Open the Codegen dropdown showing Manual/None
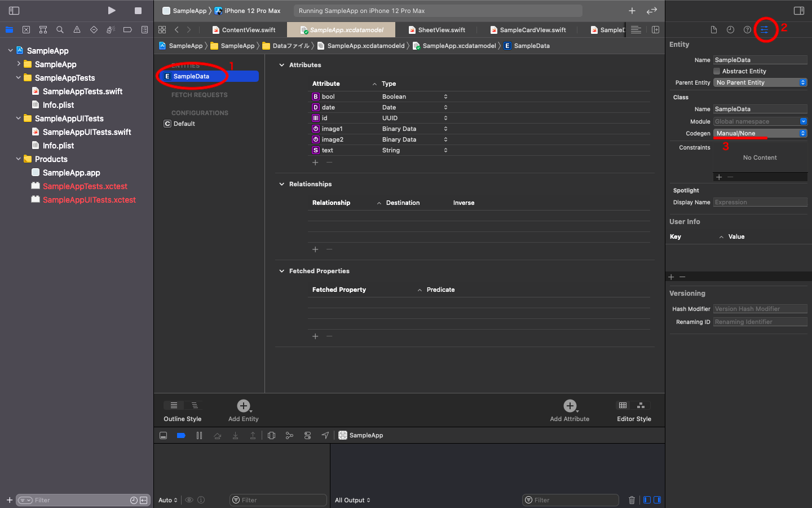Viewport: 812px width, 508px height. click(x=760, y=133)
